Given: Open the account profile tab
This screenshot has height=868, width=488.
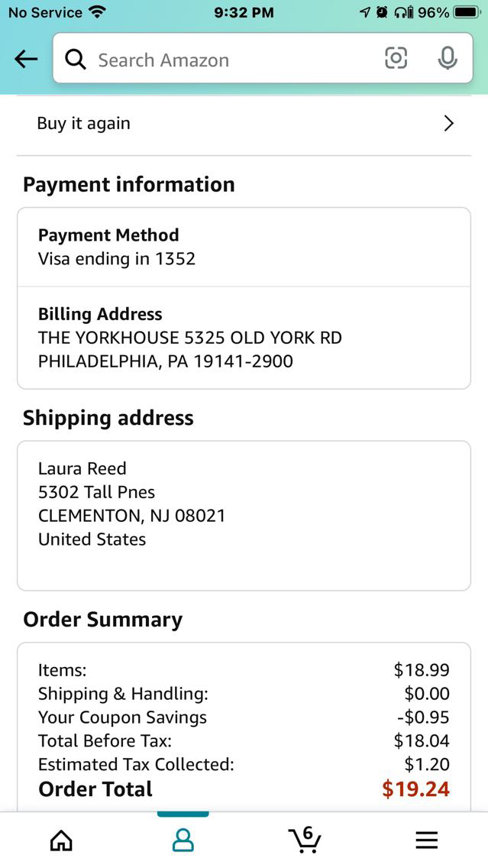Looking at the screenshot, I should coord(183,840).
